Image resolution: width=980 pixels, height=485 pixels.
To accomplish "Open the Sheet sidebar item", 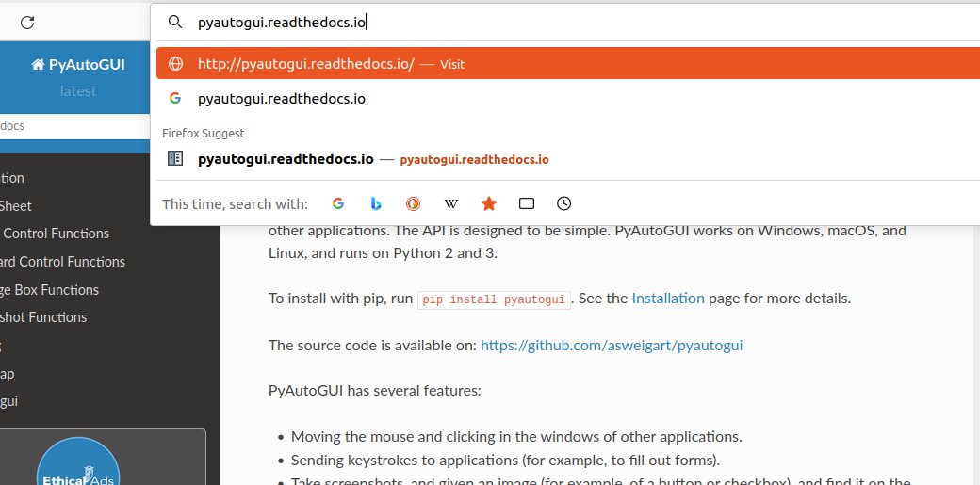I will tap(16, 206).
